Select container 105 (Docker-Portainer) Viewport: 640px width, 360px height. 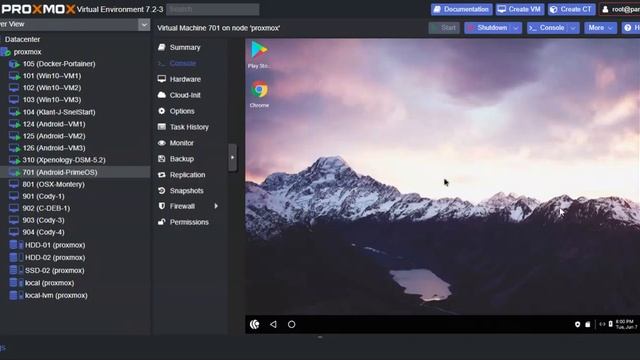point(59,64)
